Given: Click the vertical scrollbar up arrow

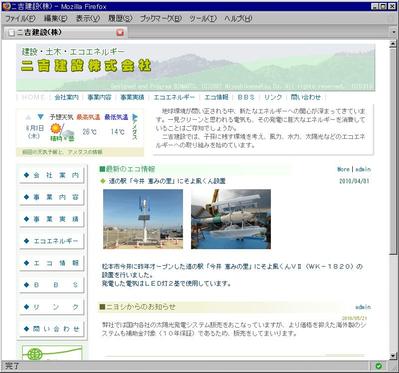Looking at the screenshot, I should click(393, 44).
